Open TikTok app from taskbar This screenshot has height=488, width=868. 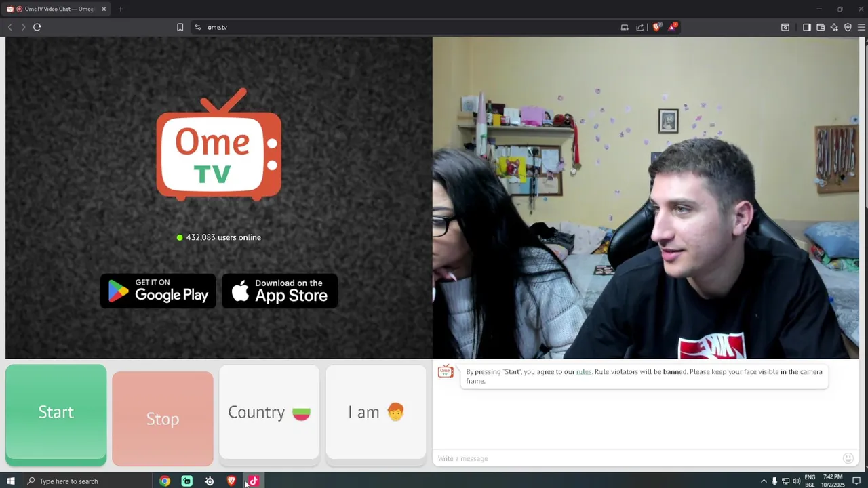tap(254, 481)
